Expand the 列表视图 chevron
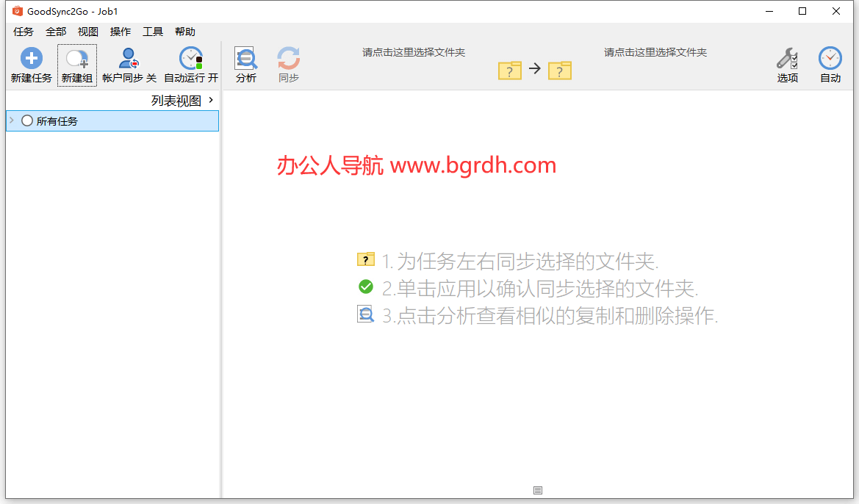 coord(211,100)
